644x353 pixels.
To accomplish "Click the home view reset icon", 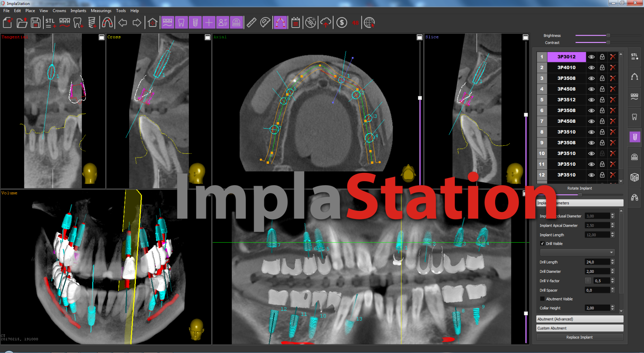I will (152, 23).
